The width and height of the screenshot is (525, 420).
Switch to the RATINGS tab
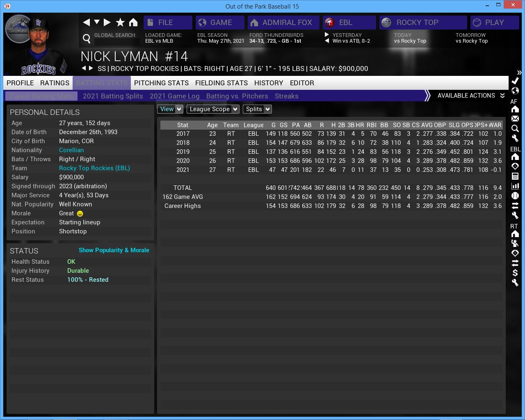(x=55, y=83)
